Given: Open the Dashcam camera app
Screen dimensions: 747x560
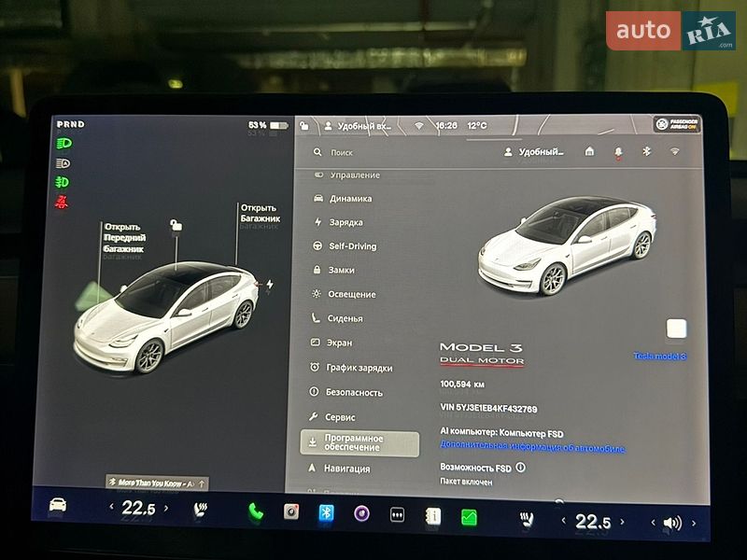Looking at the screenshot, I should click(291, 511).
